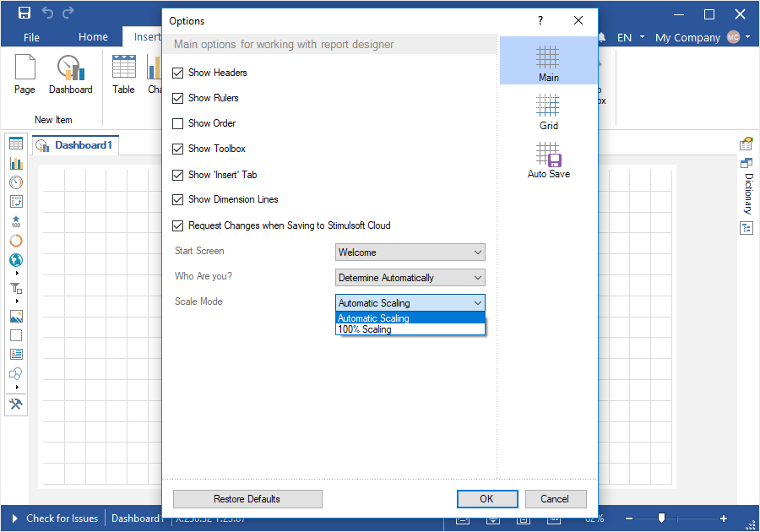760x532 pixels.
Task: Uncheck Show Headers checkbox
Action: tap(177, 73)
